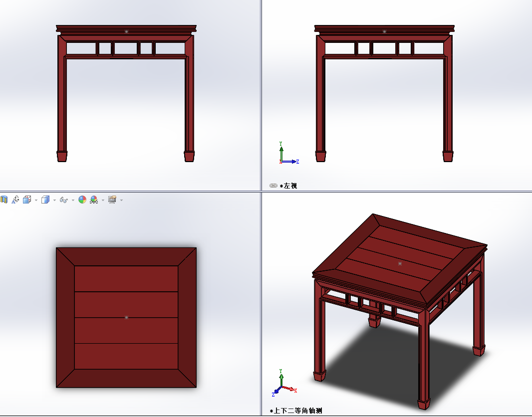The image size is (532, 417).
Task: Click the Apply Scene icon
Action: (94, 200)
